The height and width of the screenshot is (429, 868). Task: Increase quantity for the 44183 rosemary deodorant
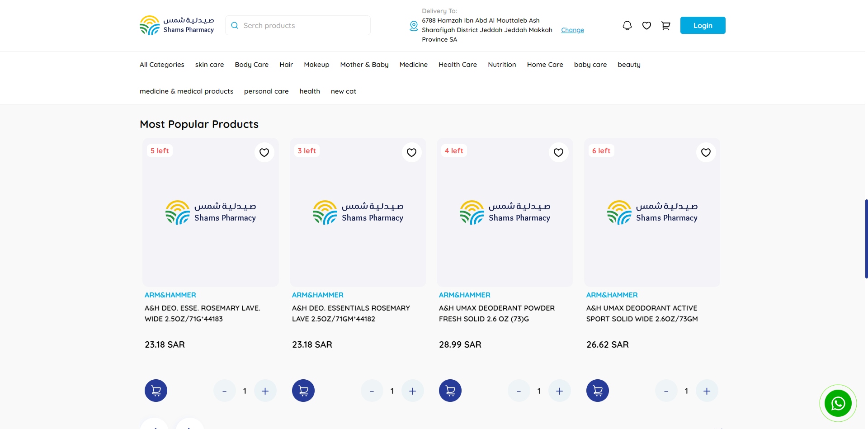pos(265,391)
